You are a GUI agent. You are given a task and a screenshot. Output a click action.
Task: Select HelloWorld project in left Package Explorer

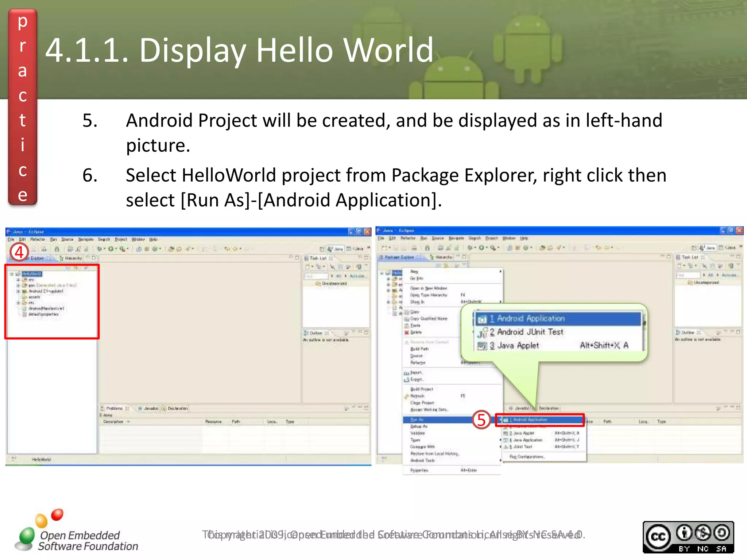[32, 274]
